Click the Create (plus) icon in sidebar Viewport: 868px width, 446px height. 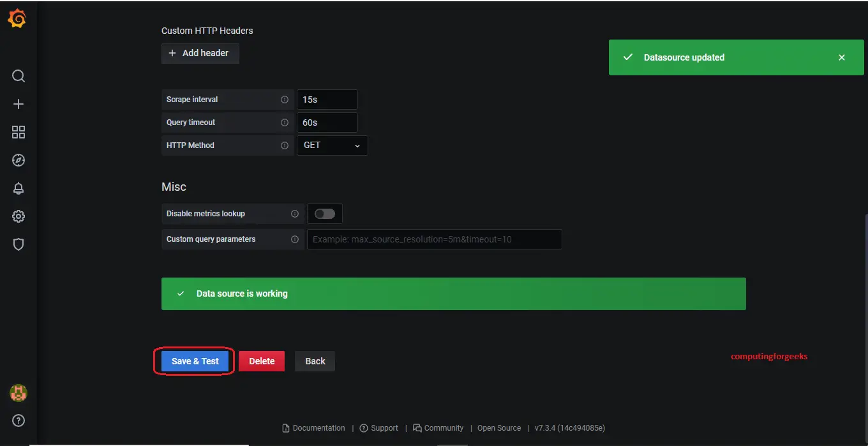[18, 103]
